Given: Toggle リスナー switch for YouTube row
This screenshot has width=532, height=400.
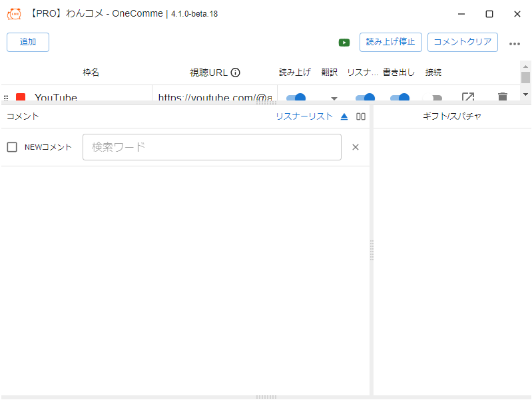Looking at the screenshot, I should pyautogui.click(x=365, y=97).
